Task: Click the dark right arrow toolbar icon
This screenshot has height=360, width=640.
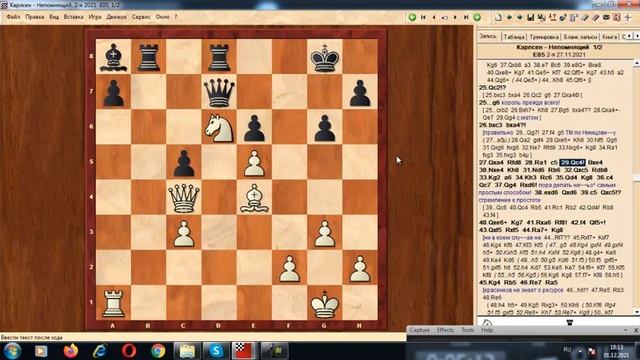Action: 520,17
